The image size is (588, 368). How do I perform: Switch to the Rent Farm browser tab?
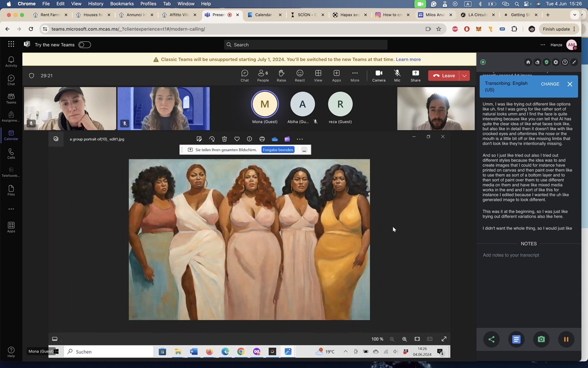tap(51, 15)
